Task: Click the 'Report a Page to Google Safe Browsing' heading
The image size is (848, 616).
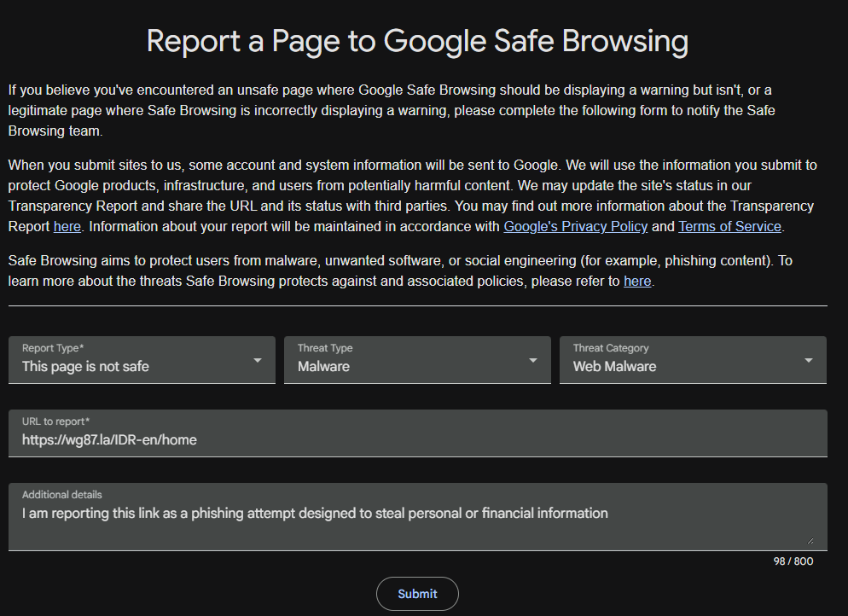Action: pos(417,41)
